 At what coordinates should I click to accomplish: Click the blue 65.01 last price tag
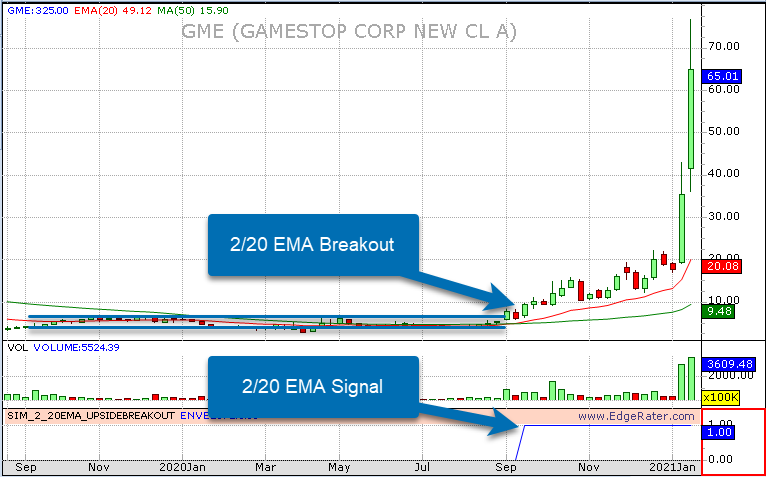[x=722, y=76]
